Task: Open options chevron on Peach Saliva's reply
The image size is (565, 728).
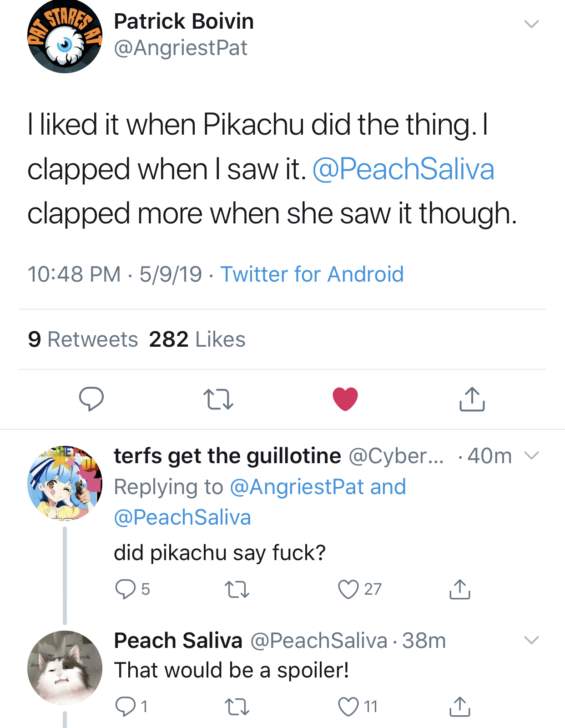Action: [x=531, y=640]
